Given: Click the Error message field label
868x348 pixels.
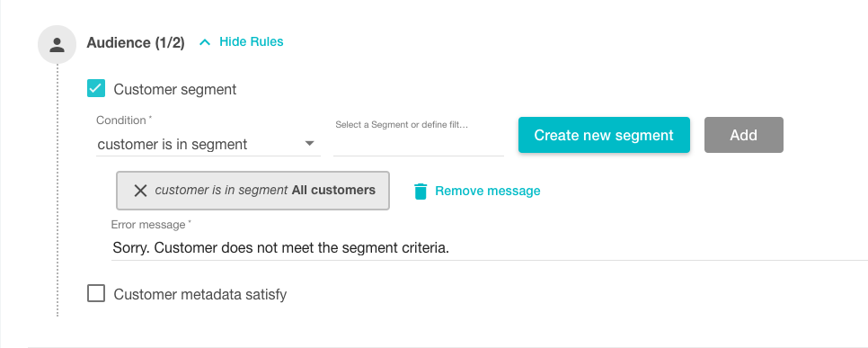Looking at the screenshot, I should click(x=151, y=225).
